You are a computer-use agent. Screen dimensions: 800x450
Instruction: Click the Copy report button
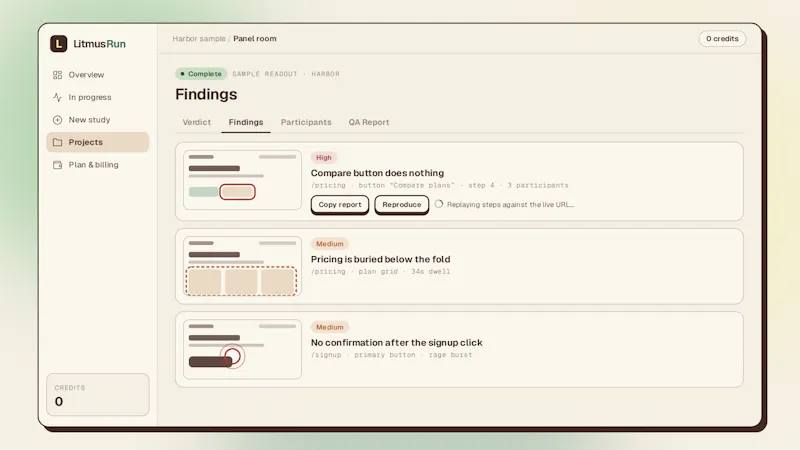[x=340, y=205]
